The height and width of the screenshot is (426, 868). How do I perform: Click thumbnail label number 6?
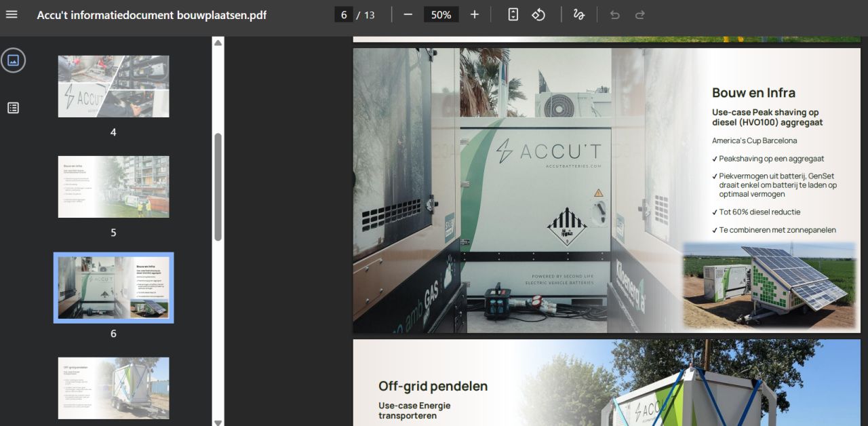[113, 334]
